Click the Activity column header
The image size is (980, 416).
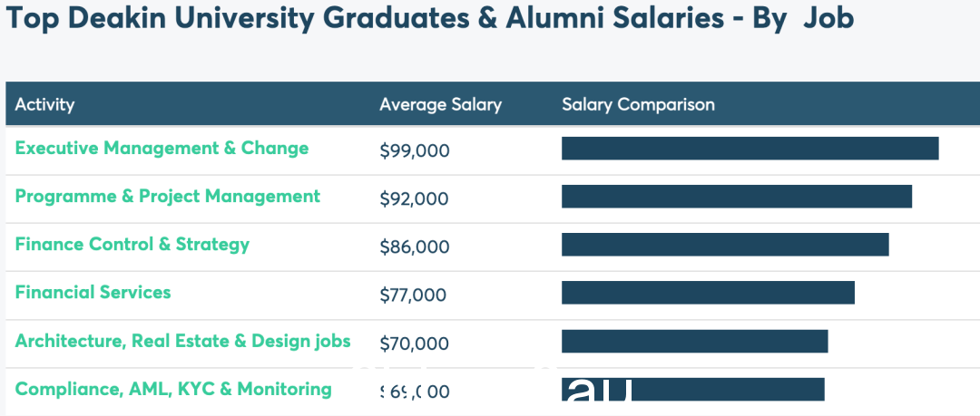tap(44, 104)
